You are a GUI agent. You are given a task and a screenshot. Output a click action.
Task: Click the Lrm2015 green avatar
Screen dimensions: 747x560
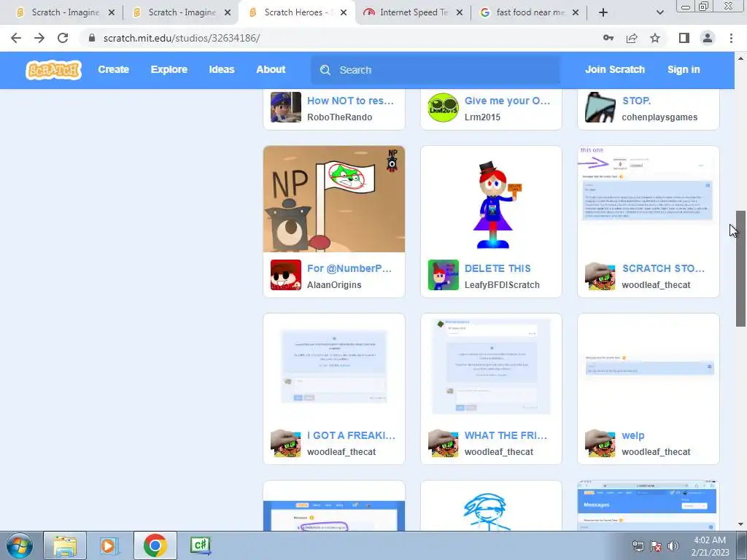[x=443, y=107]
